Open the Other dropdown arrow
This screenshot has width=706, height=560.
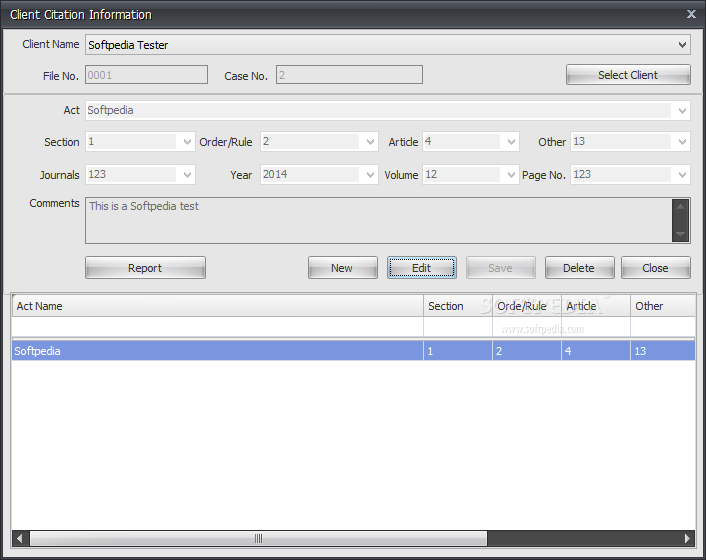pos(682,142)
